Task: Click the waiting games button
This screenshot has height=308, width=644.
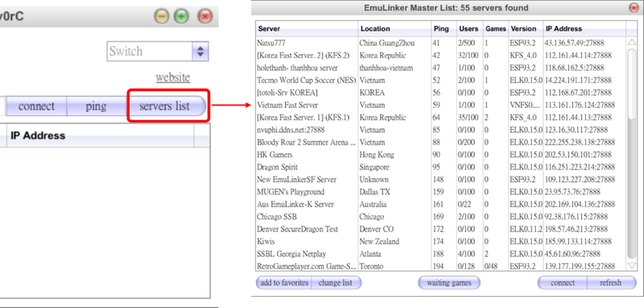Action: coord(448,283)
